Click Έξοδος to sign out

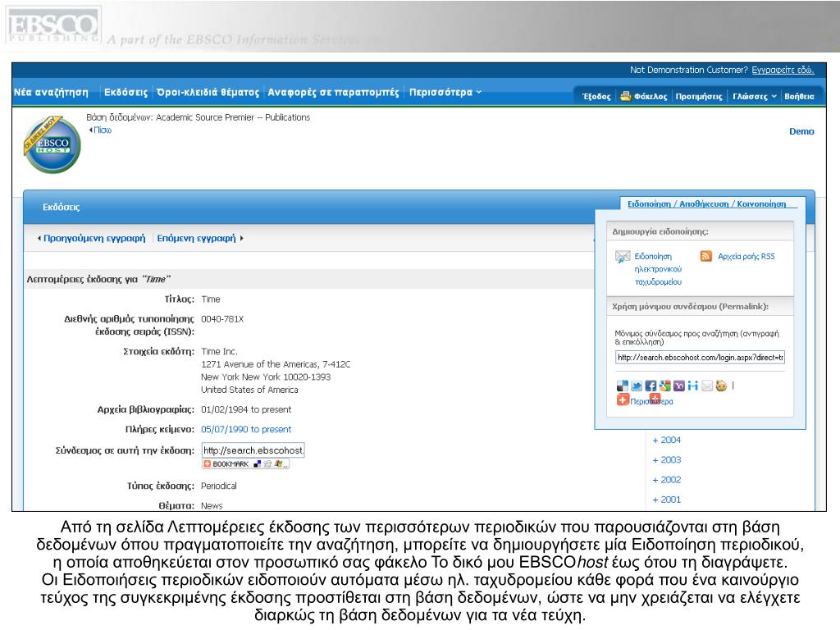pos(596,97)
